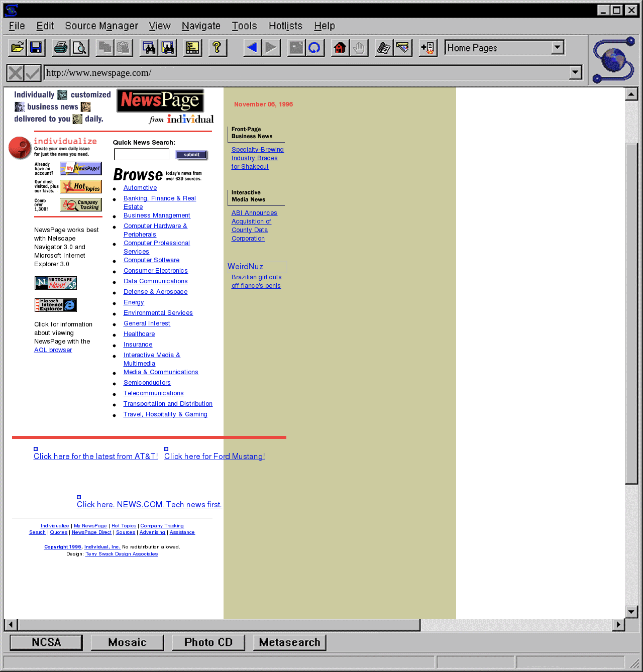Click the checkmark accept URL button
Screen dimensions: 643x672
point(33,73)
